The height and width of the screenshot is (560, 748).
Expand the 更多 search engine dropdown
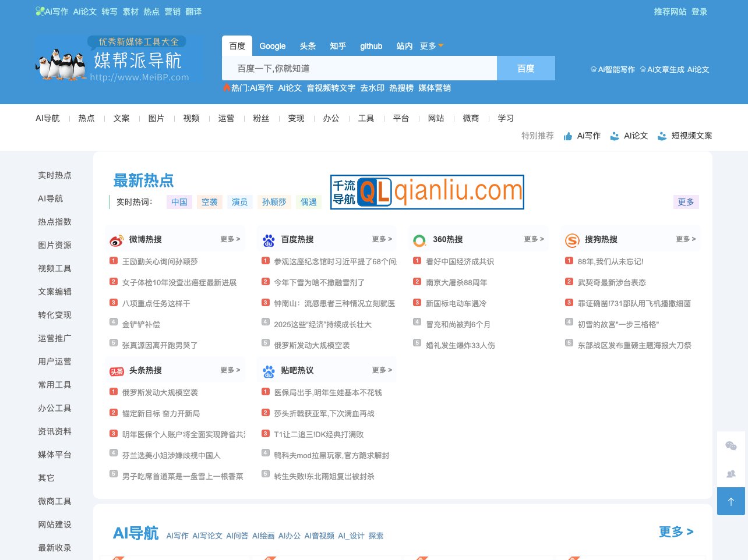click(428, 46)
